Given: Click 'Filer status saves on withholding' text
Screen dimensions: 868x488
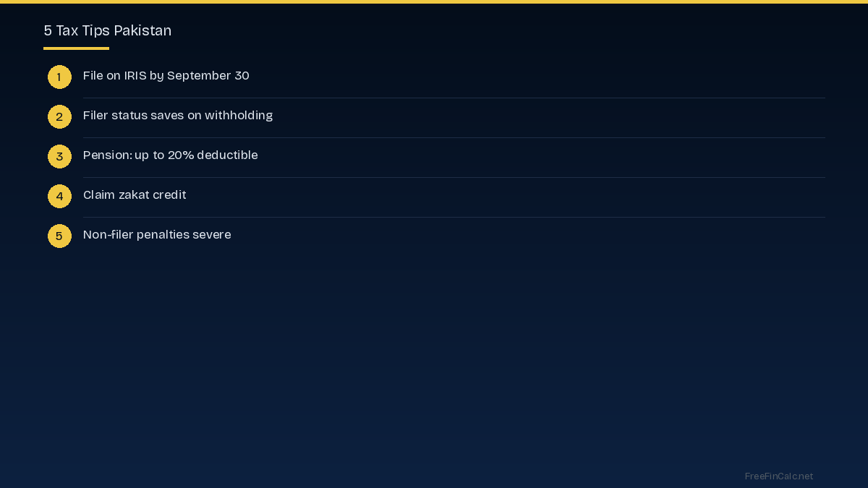Looking at the screenshot, I should point(177,116).
